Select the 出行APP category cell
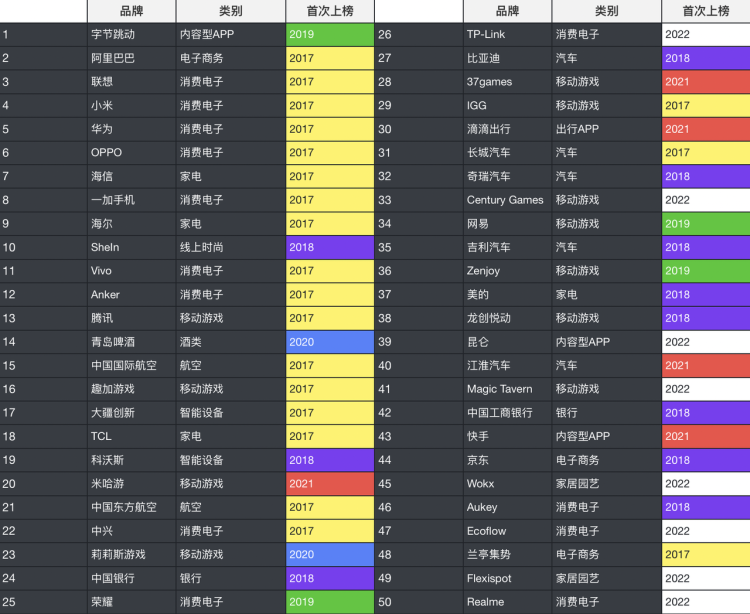The width and height of the screenshot is (750, 614). pyautogui.click(x=607, y=129)
